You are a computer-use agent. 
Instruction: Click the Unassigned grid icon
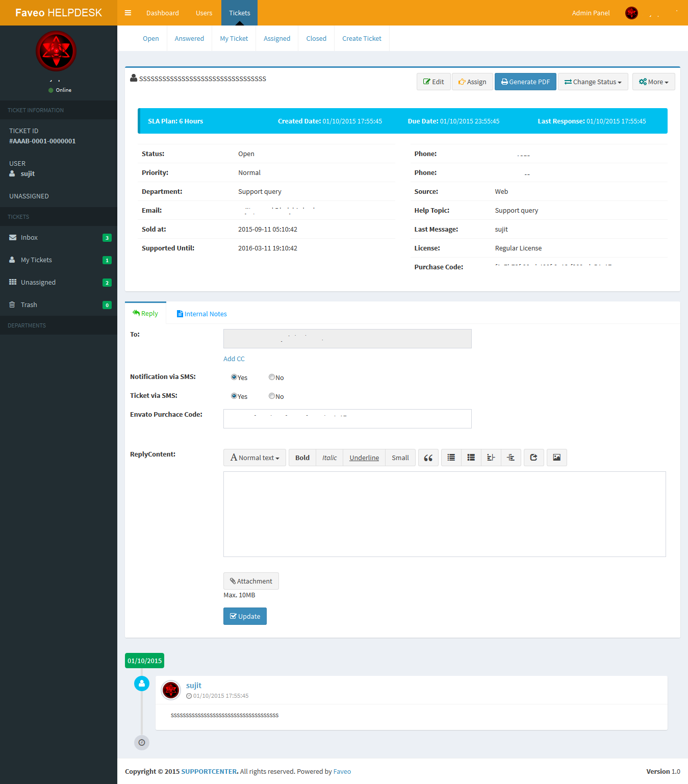tap(13, 282)
